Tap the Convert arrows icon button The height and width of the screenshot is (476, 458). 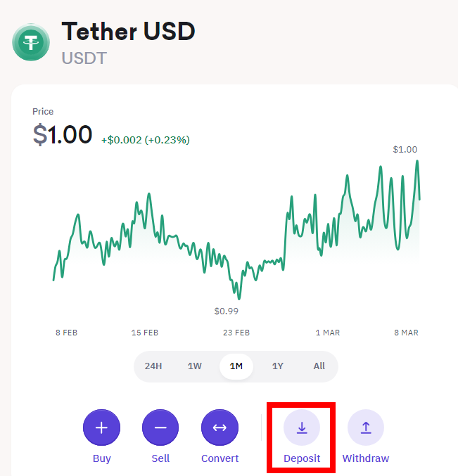220,427
